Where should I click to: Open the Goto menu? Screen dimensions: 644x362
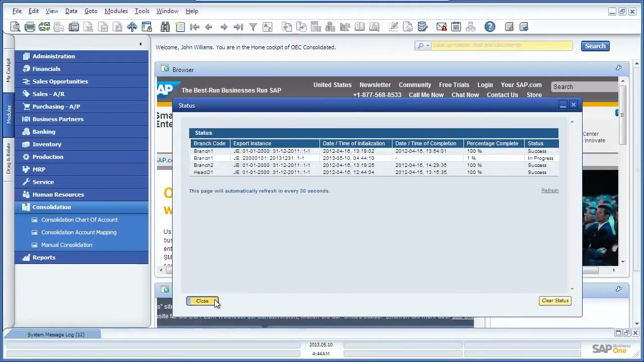[x=91, y=11]
